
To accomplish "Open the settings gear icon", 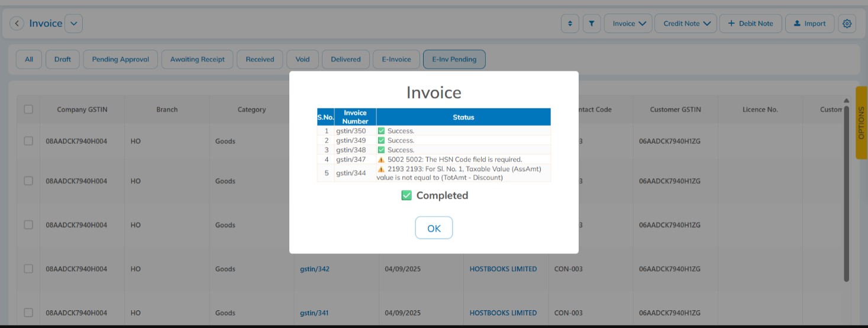I will [x=847, y=24].
